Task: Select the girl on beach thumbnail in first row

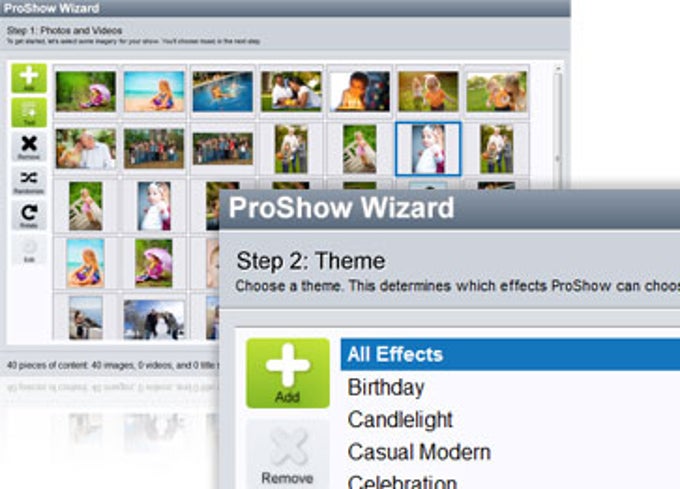Action: tap(154, 91)
